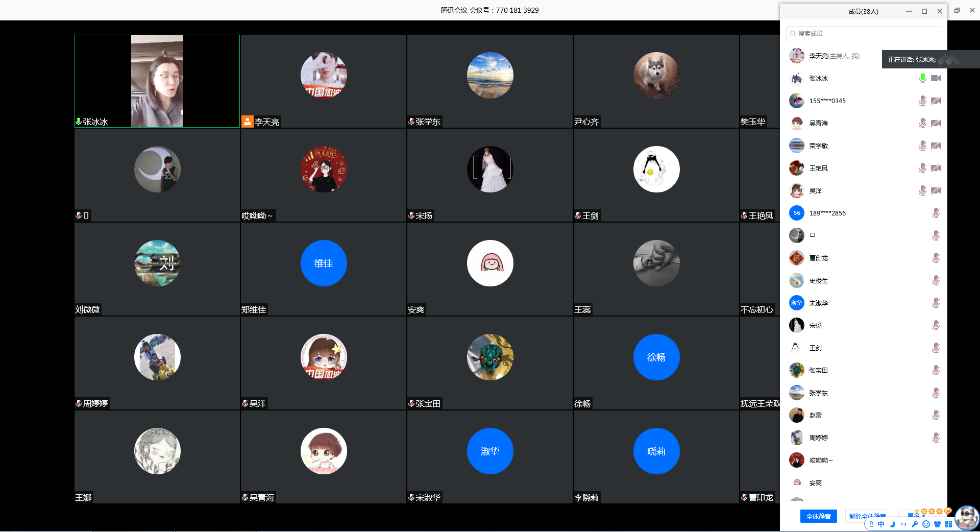980x532 pixels.
Task: Click muted mic on 周婷婷 video tile label
Action: 79,403
